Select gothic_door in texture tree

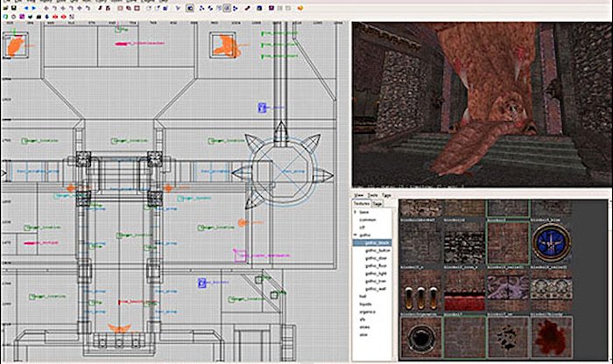pos(376,258)
